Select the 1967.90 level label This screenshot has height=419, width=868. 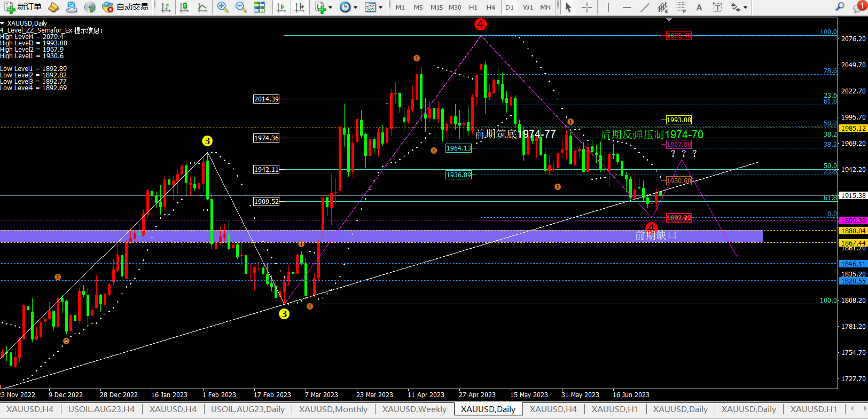pyautogui.click(x=679, y=144)
